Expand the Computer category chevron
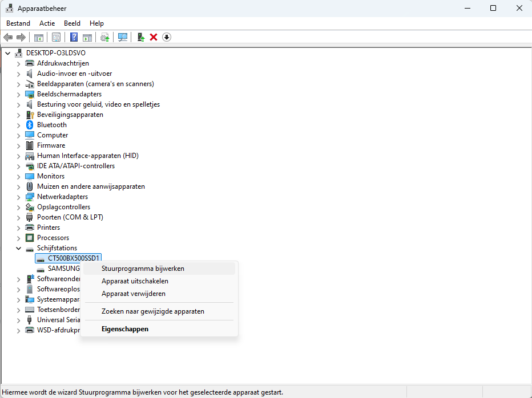 (x=19, y=135)
